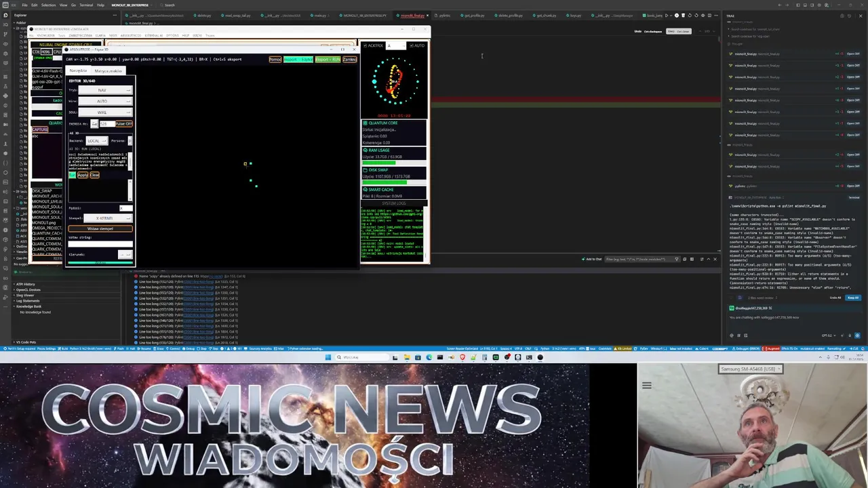The image size is (868, 488).
Task: Toggle the ACKTRIX checkbox
Action: pos(365,45)
